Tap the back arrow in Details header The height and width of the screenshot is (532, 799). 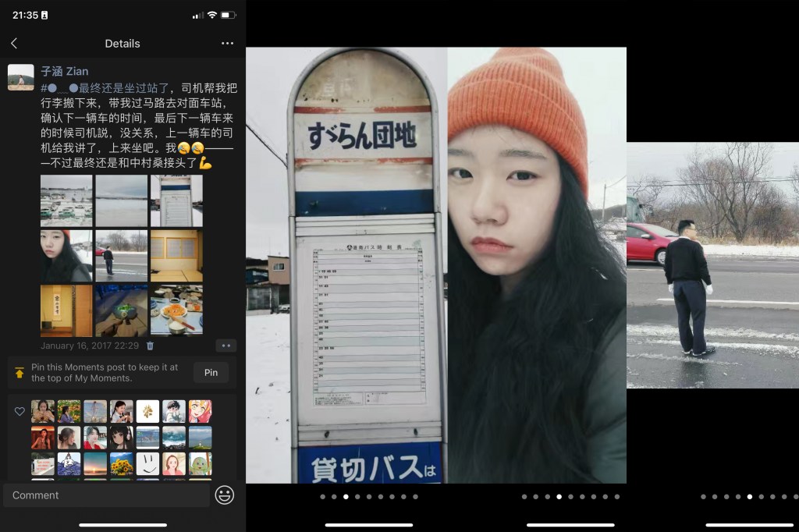tap(14, 44)
